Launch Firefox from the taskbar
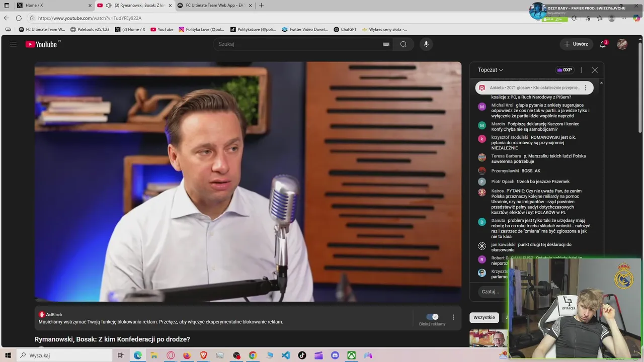The height and width of the screenshot is (362, 644). point(187,355)
